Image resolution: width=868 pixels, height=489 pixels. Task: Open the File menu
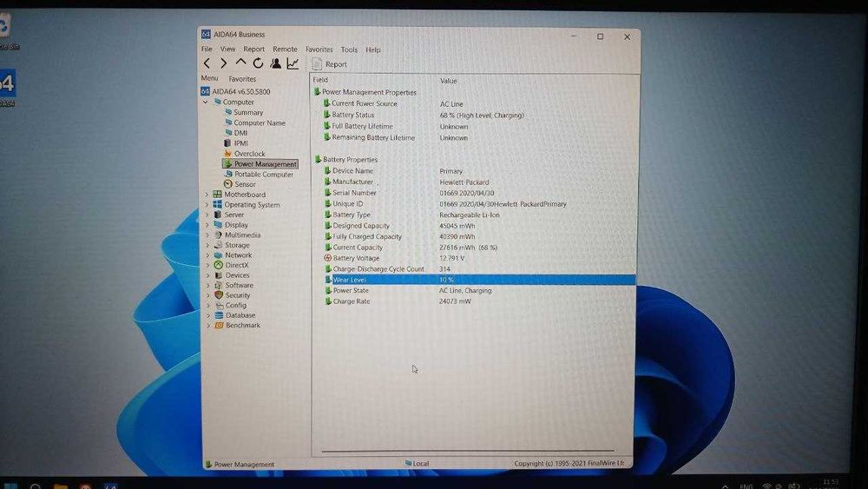[x=207, y=50]
